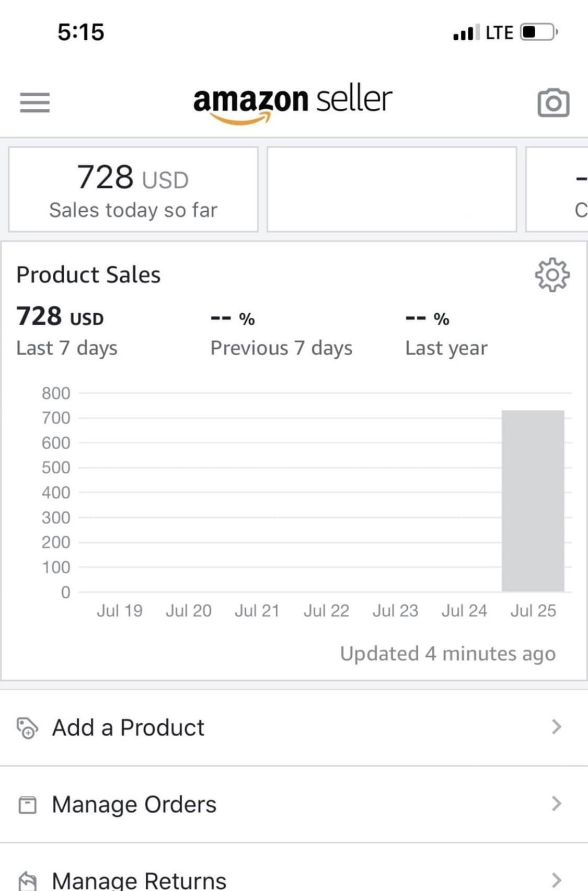Tap the blank middle summary card
Image resolution: width=588 pixels, height=891 pixels.
[391, 189]
